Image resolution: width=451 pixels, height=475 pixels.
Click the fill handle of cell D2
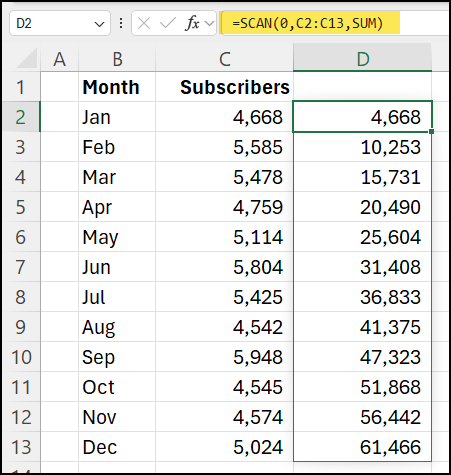click(x=431, y=132)
